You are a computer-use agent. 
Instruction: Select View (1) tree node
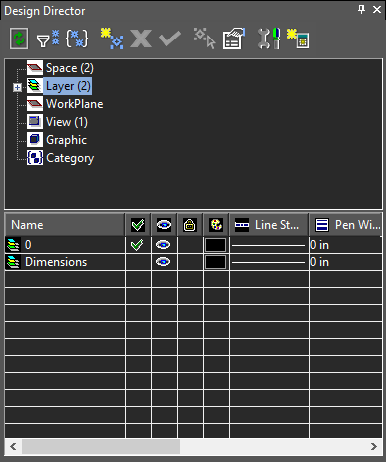(67, 122)
